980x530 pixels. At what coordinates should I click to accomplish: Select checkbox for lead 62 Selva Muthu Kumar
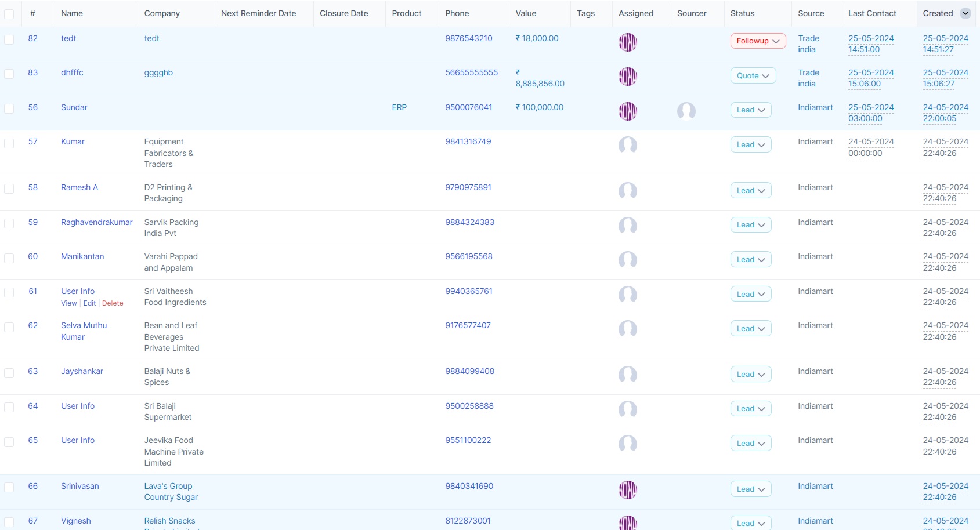click(9, 327)
